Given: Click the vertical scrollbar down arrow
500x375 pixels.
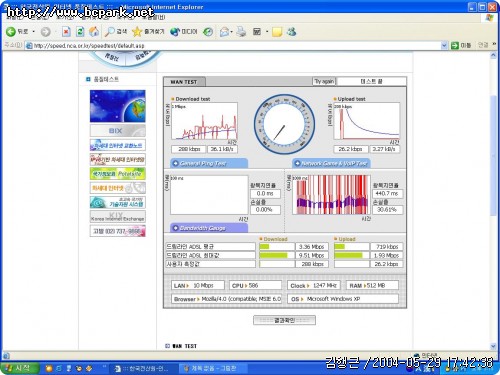Looking at the screenshot, I should tap(493, 346).
